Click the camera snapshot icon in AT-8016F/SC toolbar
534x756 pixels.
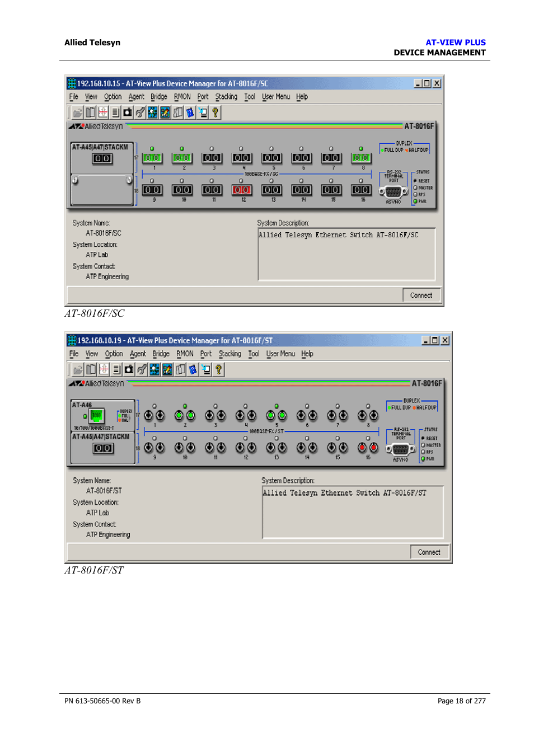pos(128,112)
